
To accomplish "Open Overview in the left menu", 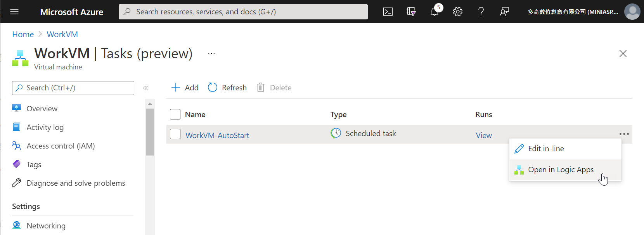I will pyautogui.click(x=42, y=109).
